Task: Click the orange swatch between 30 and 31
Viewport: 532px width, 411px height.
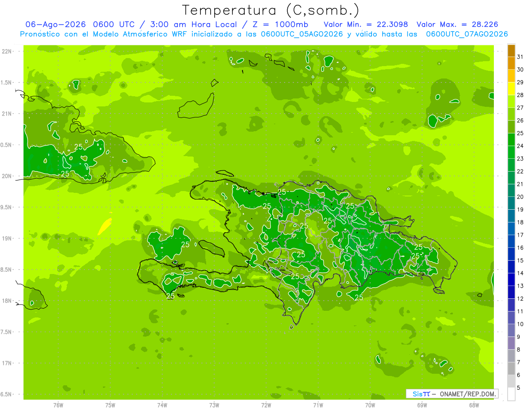Action: click(511, 63)
